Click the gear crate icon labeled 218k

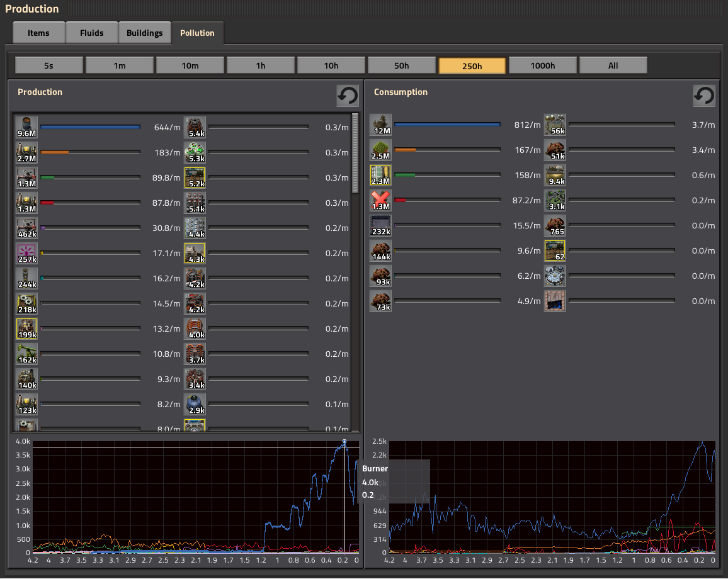pyautogui.click(x=26, y=303)
